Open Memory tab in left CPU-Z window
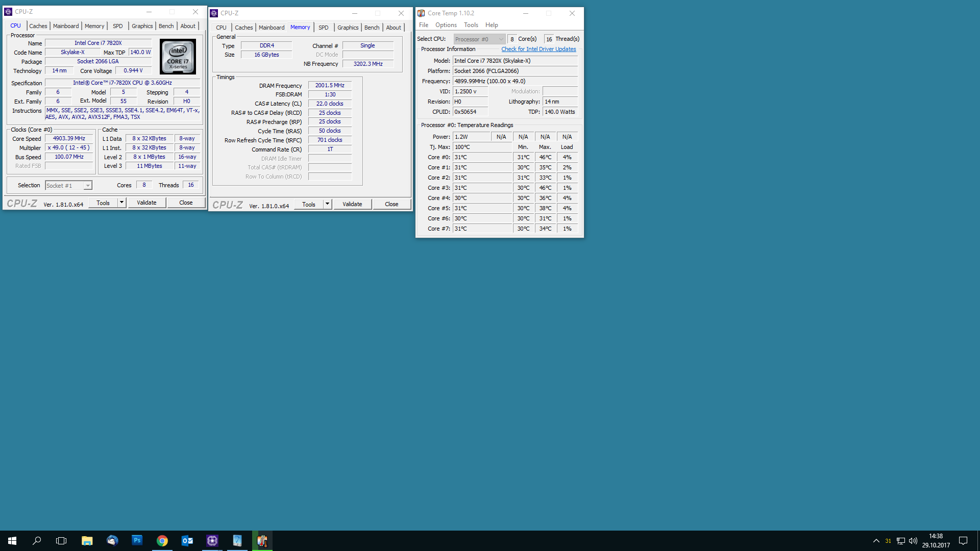 click(x=94, y=26)
